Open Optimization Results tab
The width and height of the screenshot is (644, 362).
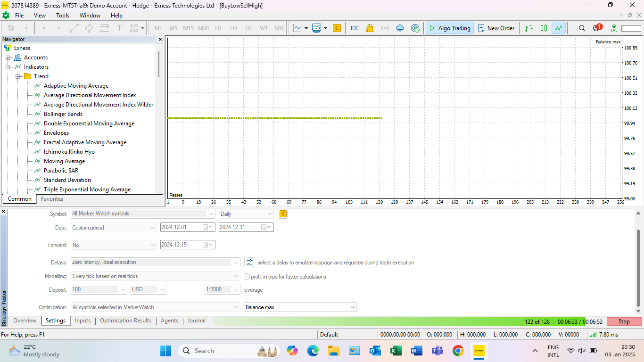tap(126, 321)
